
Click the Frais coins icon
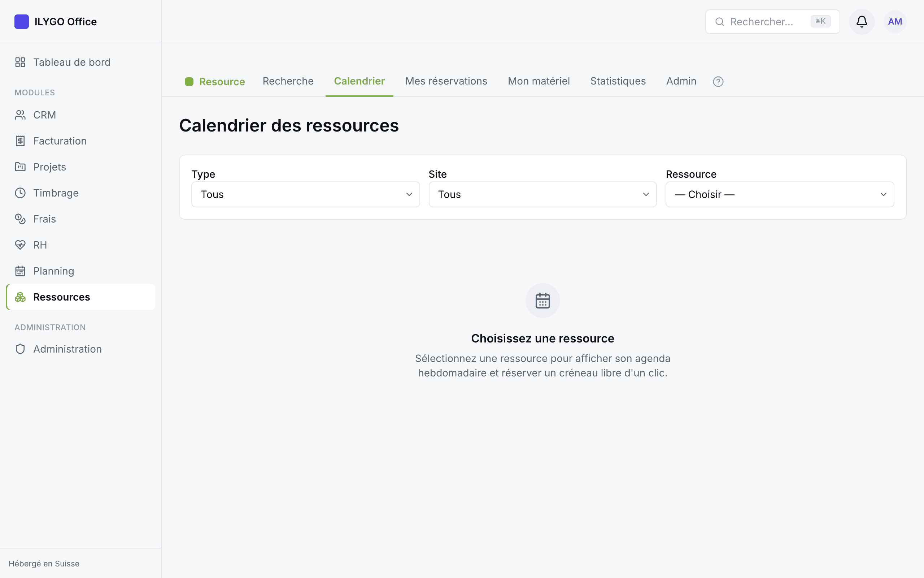(20, 219)
